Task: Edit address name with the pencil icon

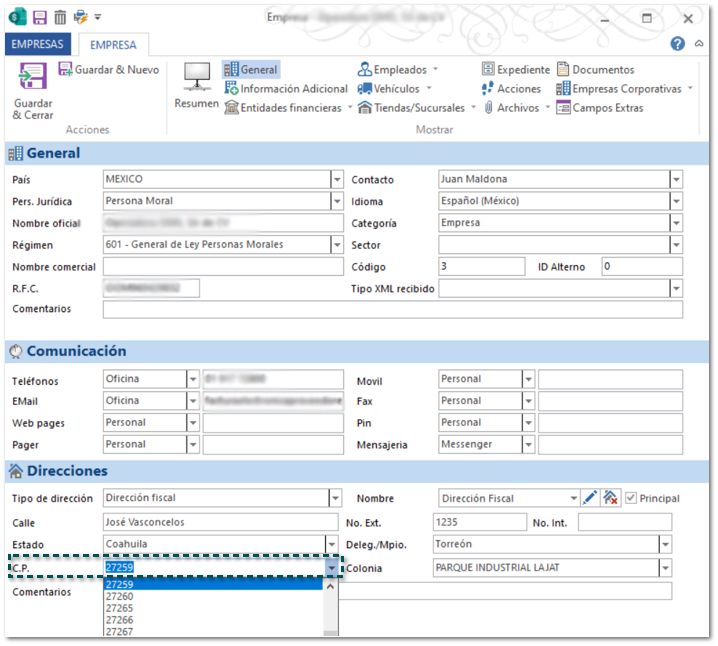Action: click(590, 498)
